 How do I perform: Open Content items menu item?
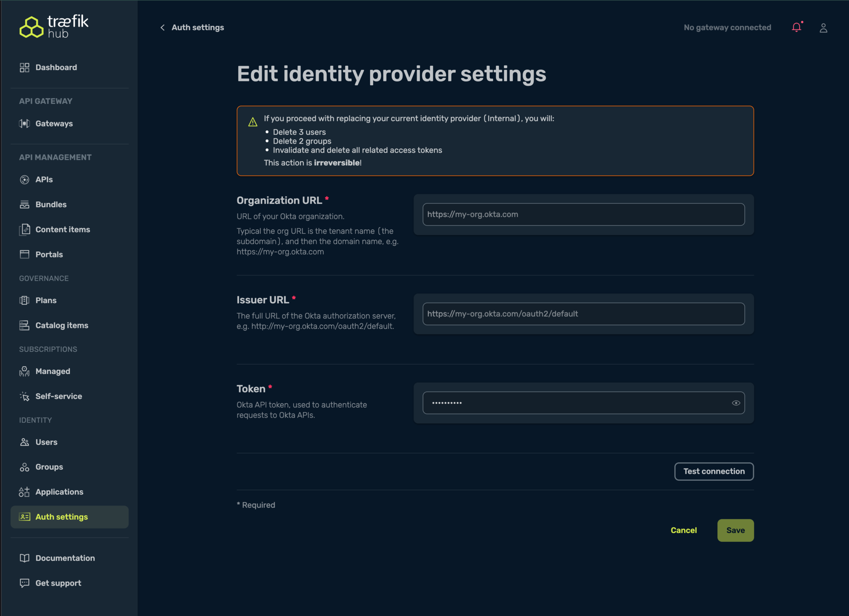(x=69, y=230)
